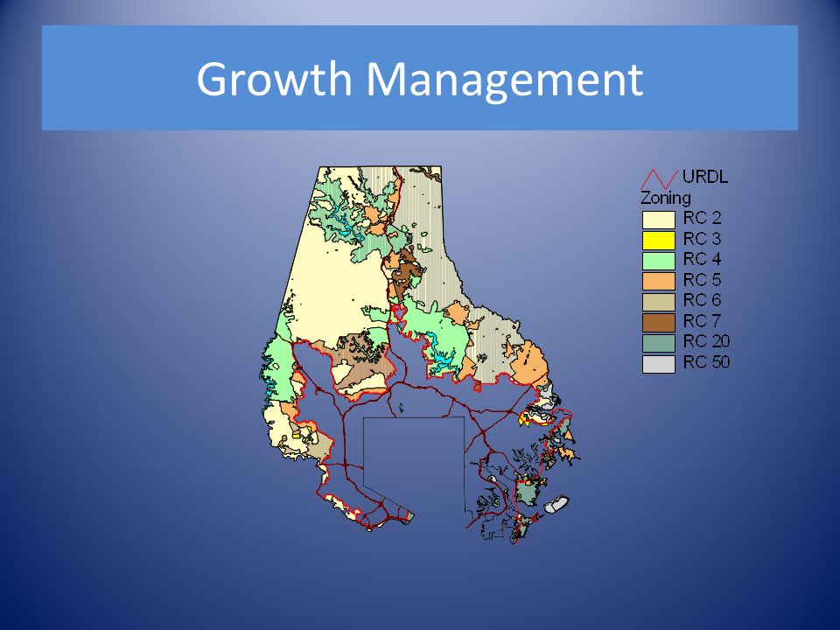
Task: Select the RC 20 legend label
Action: point(706,341)
